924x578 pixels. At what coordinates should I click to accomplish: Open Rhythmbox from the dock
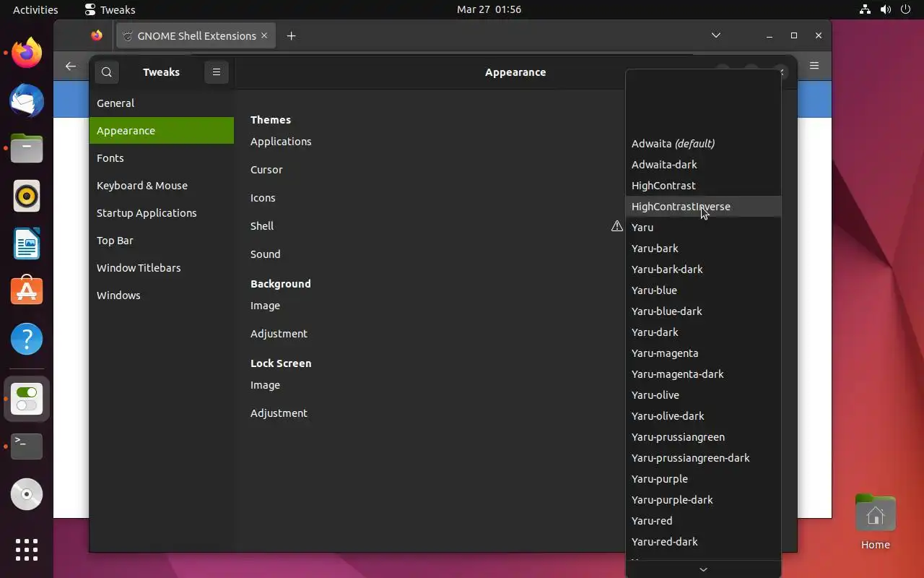point(27,196)
